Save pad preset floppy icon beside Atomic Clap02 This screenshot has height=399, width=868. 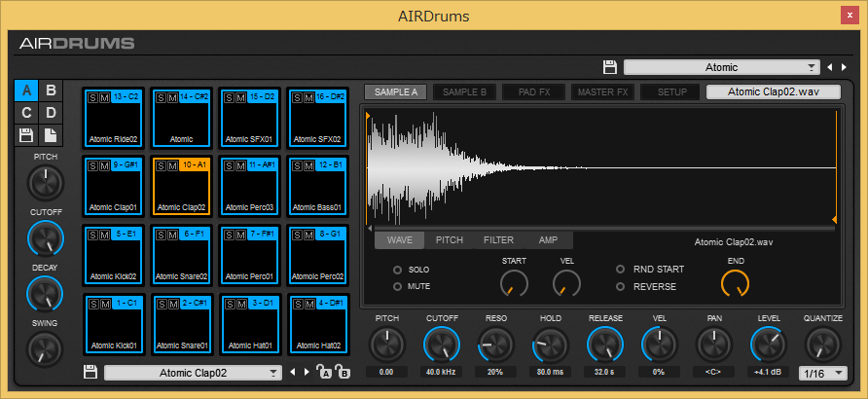point(90,372)
